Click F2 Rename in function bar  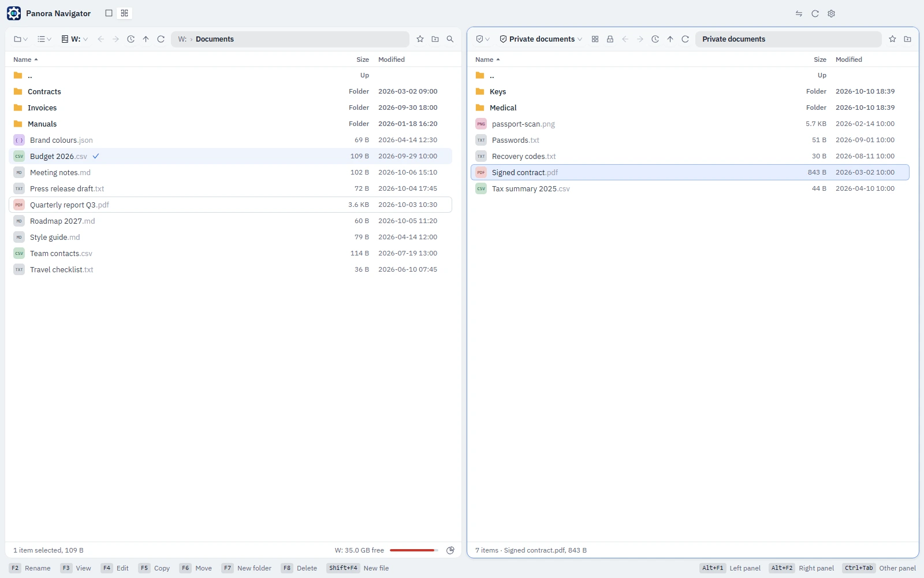[x=30, y=568]
